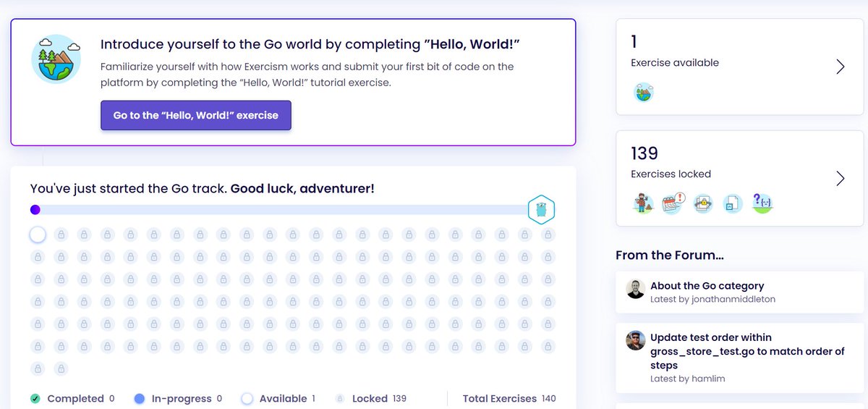Click the small lock icon beside Locked 139
Screen dimensions: 868x409
point(339,399)
